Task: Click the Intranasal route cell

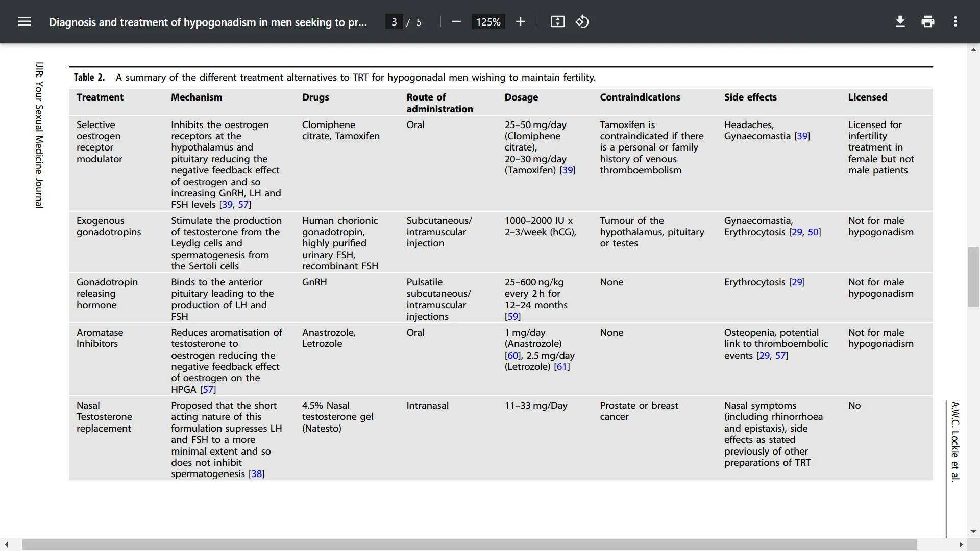Action: [x=428, y=406]
